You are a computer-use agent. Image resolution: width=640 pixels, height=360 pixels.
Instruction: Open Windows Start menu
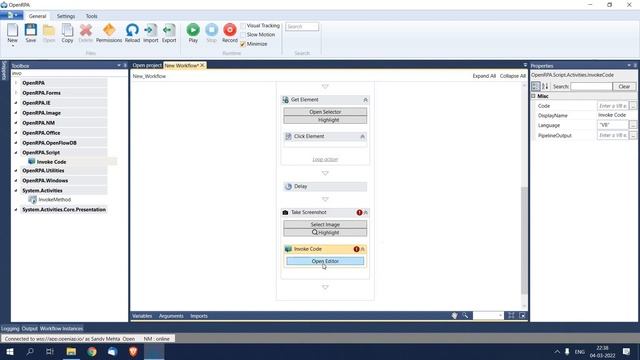click(10, 351)
